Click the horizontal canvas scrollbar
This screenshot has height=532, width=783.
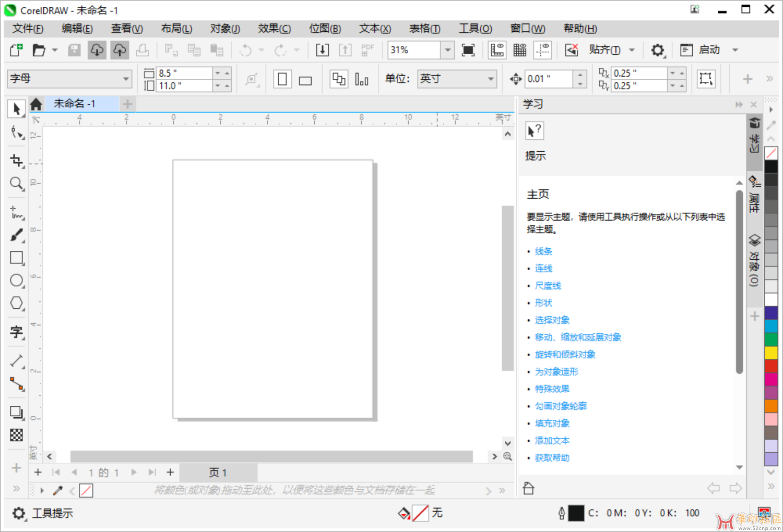[x=271, y=456]
